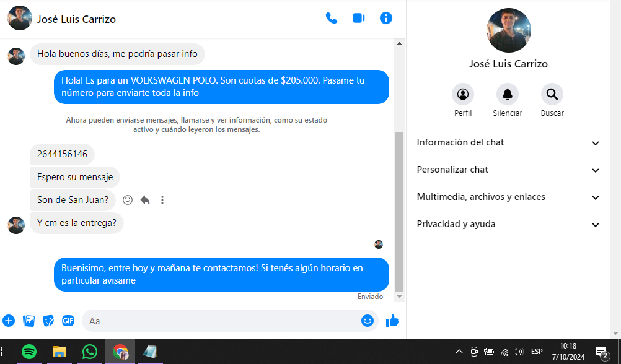React to the "Son de San Juan?" message

tap(128, 200)
